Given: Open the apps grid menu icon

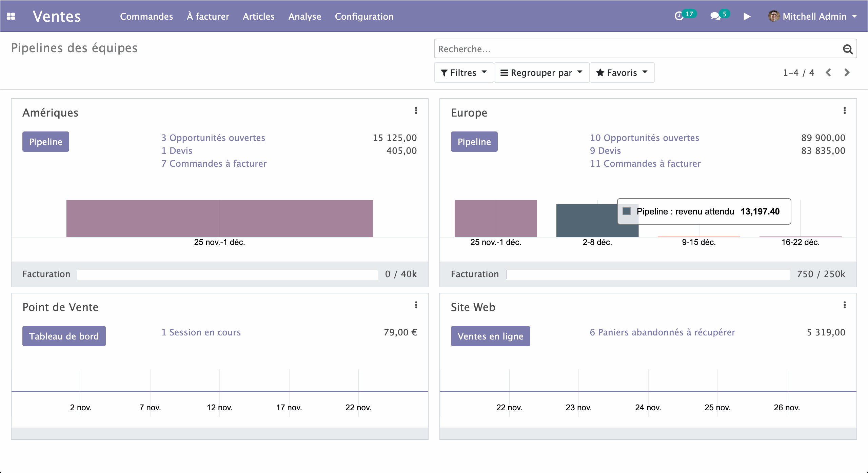Looking at the screenshot, I should [11, 16].
